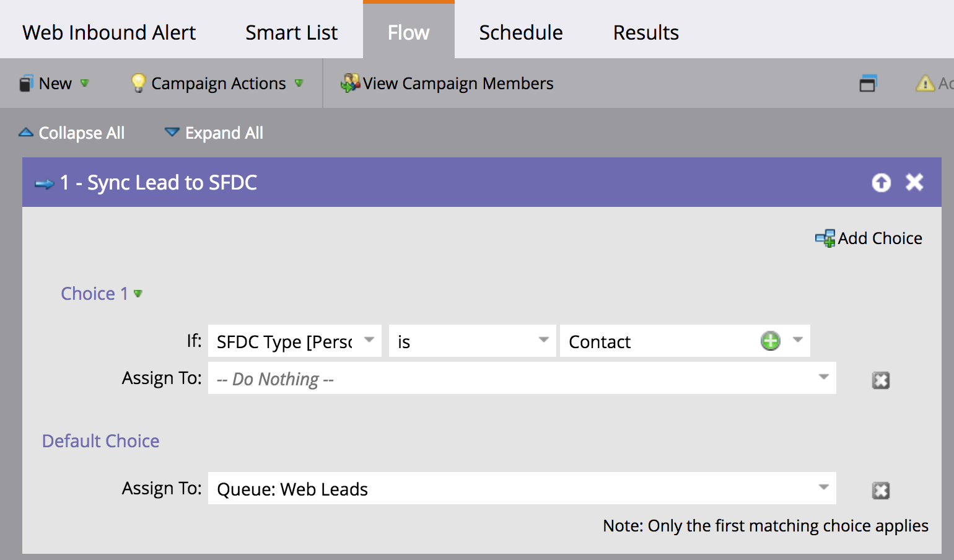Click the window panel icon in toolbar
Screen dimensions: 954x560
tap(867, 84)
